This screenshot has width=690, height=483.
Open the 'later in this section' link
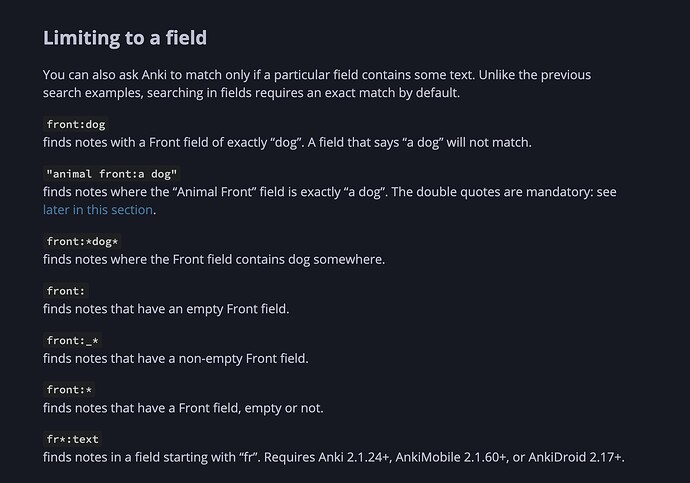pos(98,209)
